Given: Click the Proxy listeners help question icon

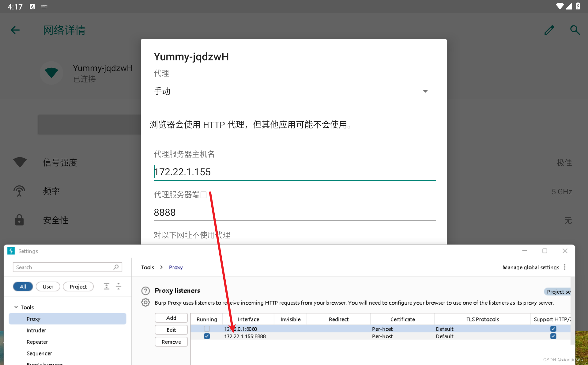Looking at the screenshot, I should pos(145,291).
